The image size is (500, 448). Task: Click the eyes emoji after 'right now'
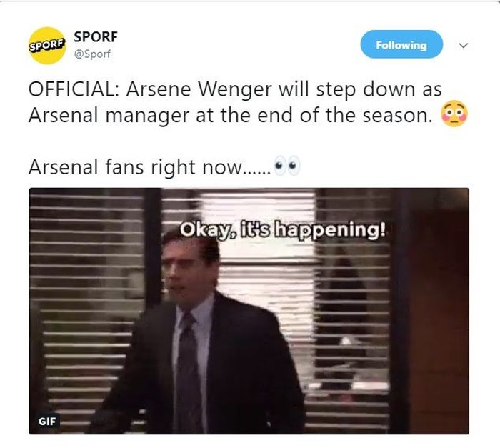coord(287,168)
